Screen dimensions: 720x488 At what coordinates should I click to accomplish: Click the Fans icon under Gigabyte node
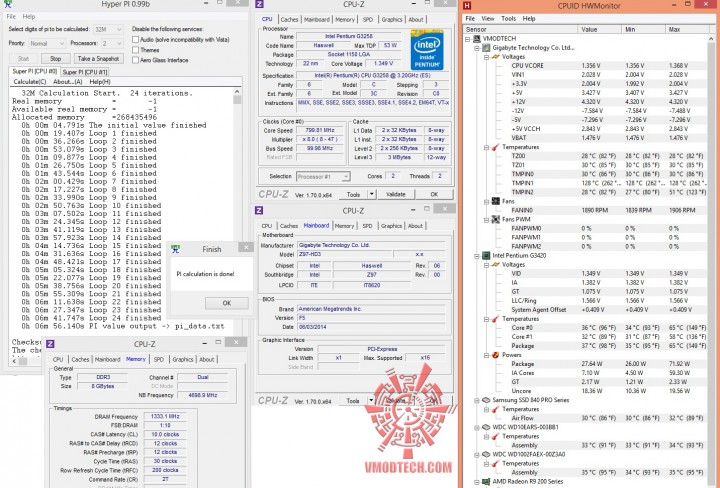pyautogui.click(x=495, y=201)
